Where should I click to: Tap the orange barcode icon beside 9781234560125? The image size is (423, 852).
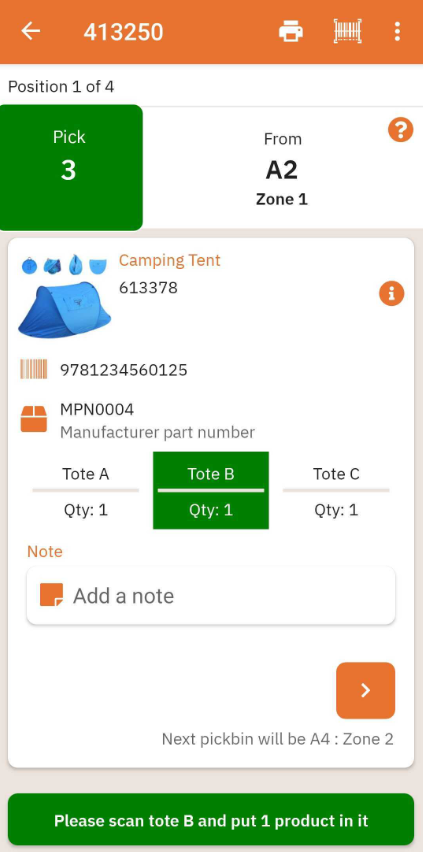click(x=34, y=369)
